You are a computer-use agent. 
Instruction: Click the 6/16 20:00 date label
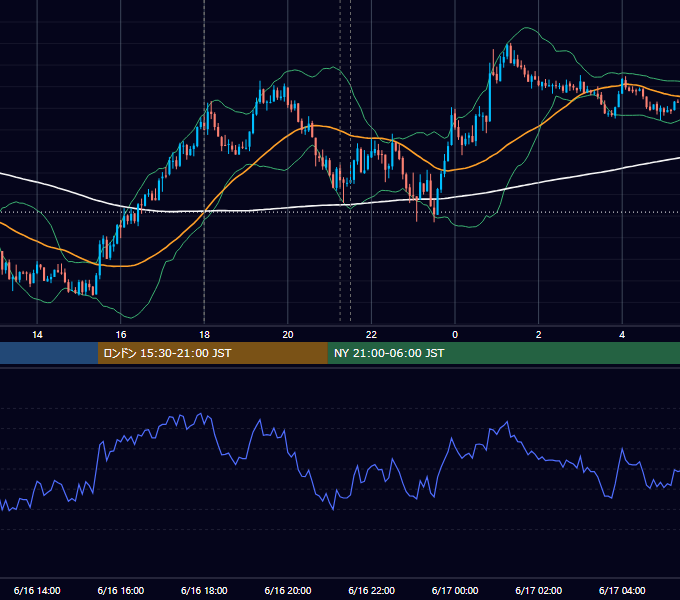pos(288,590)
